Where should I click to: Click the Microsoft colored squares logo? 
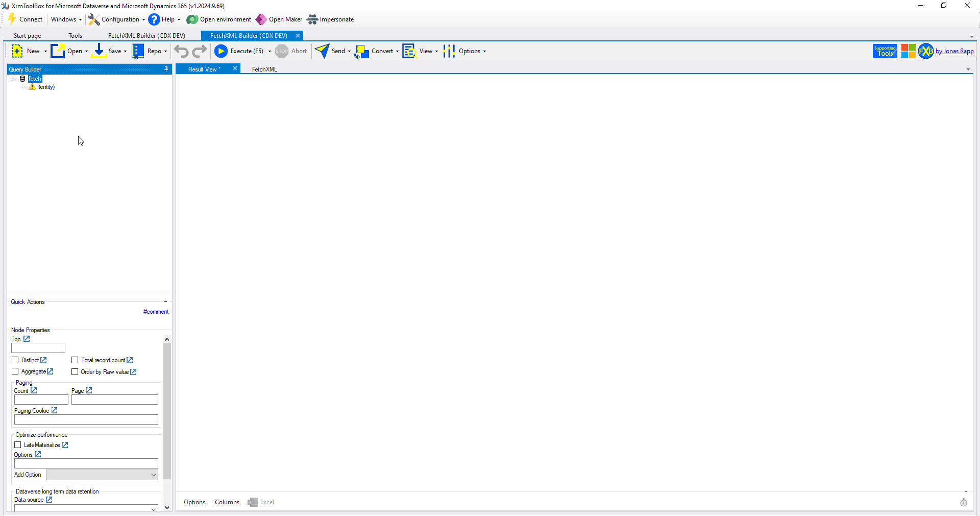pyautogui.click(x=908, y=51)
